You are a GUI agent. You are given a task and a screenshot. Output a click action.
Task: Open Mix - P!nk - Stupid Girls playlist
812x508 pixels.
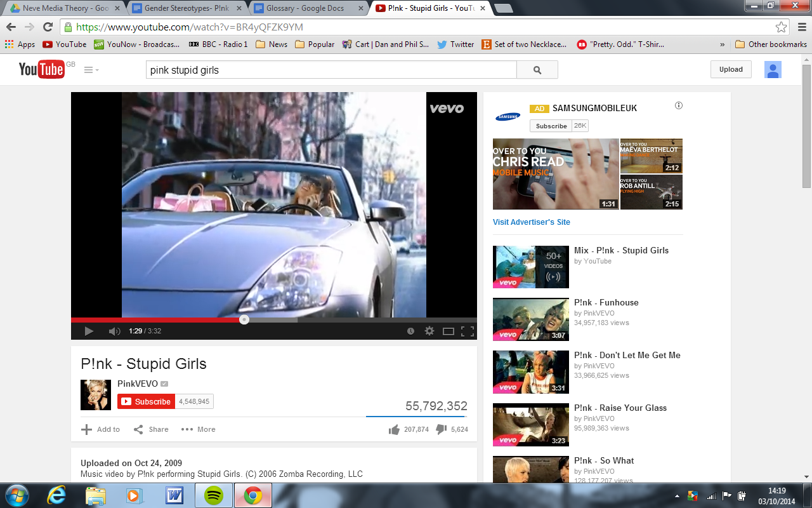pos(621,250)
